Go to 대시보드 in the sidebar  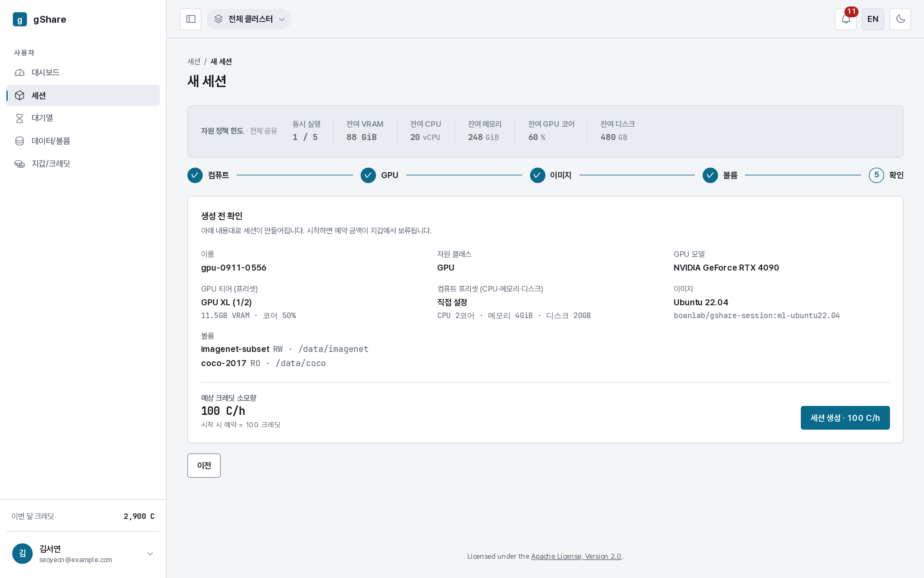tap(83, 72)
